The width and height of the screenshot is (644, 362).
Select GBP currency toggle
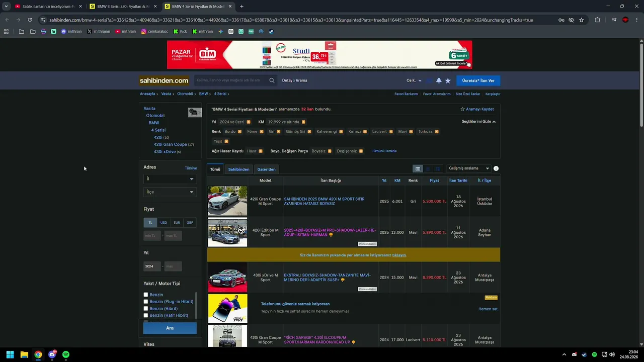[190, 223]
